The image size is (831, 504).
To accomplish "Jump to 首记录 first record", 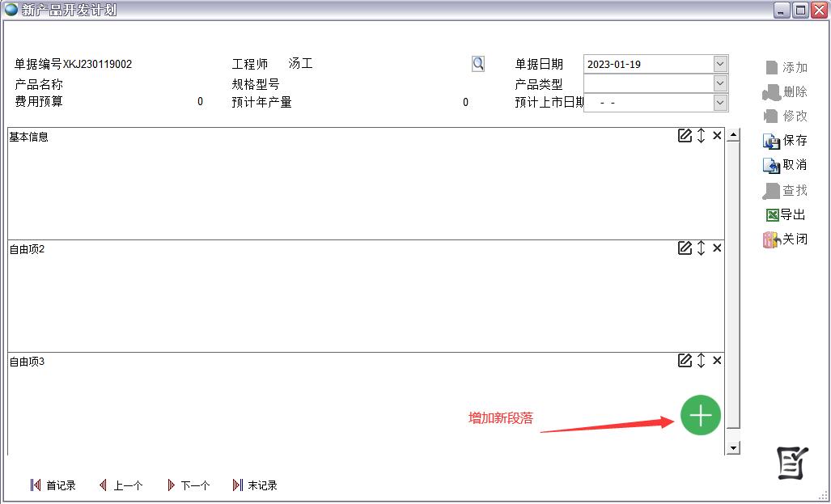I will pyautogui.click(x=53, y=485).
